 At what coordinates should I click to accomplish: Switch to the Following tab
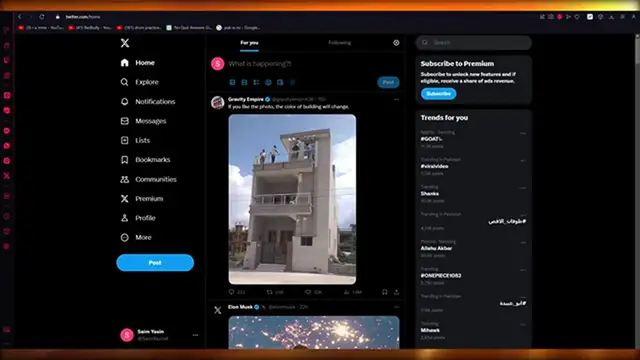(x=340, y=43)
